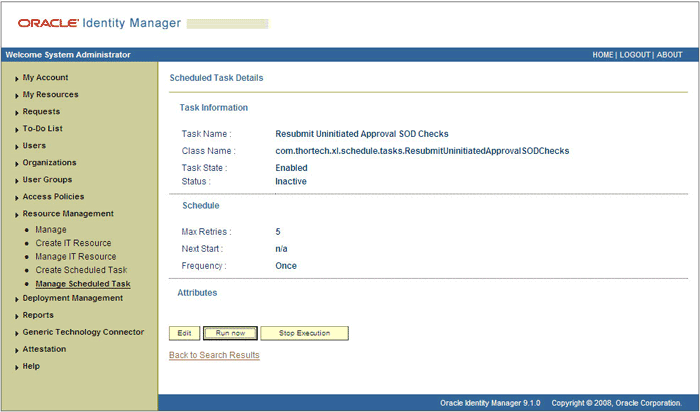Viewport: 700px width, 412px height.
Task: Open Deployment Management menu
Action: click(73, 298)
